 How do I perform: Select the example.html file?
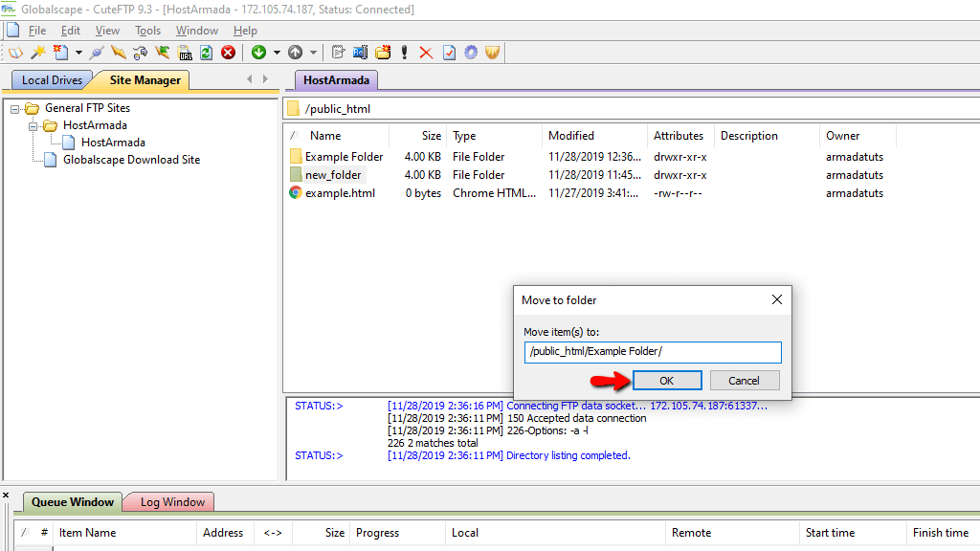tap(340, 193)
